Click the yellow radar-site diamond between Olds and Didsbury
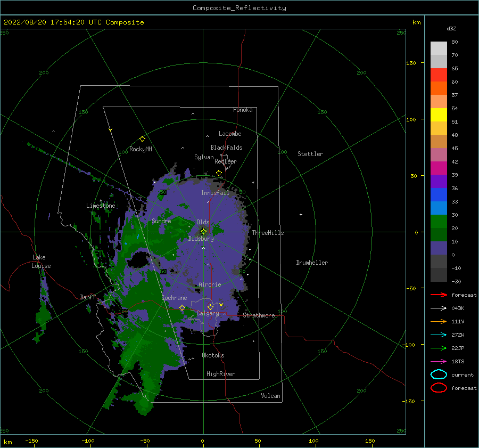 203,232
